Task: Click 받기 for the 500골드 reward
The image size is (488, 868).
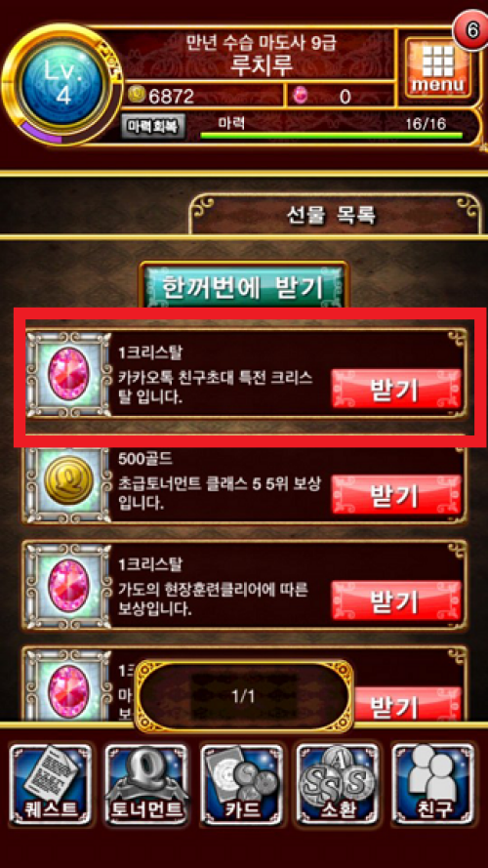Action: 396,494
